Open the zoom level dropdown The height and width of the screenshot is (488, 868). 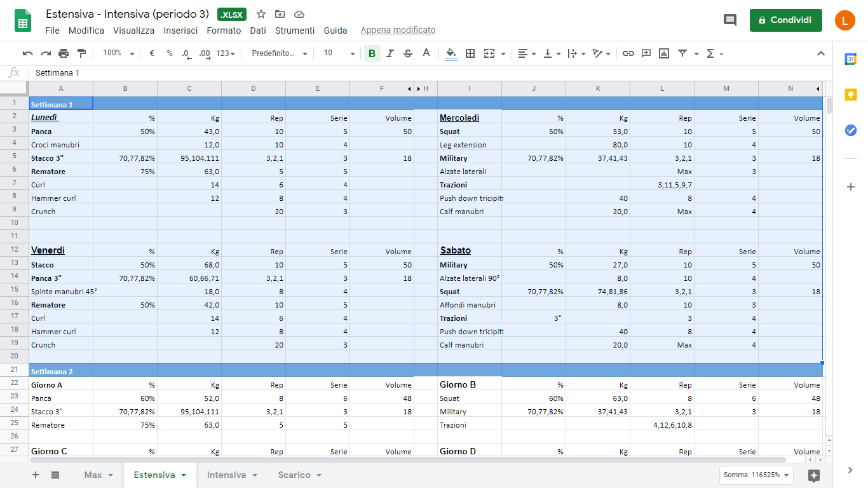tap(119, 53)
